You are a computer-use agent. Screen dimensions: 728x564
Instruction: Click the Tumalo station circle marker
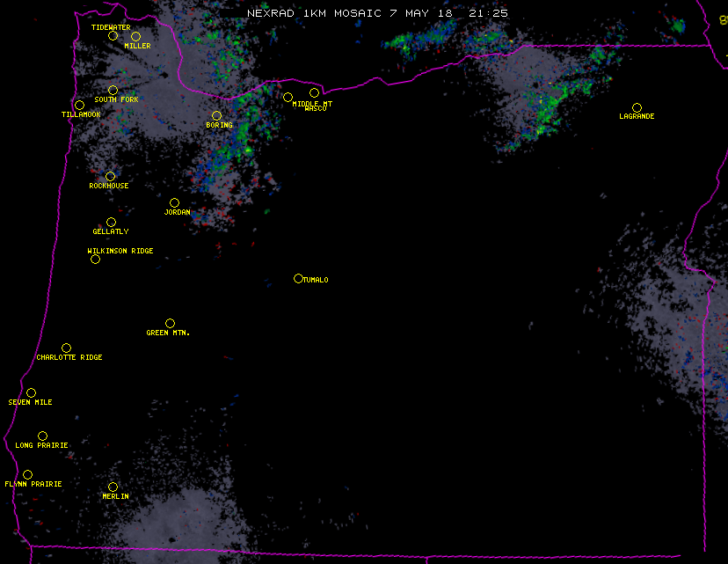point(298,278)
